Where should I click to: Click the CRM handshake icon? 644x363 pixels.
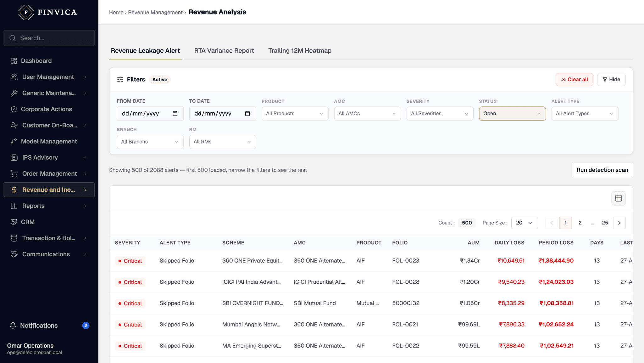click(x=14, y=222)
